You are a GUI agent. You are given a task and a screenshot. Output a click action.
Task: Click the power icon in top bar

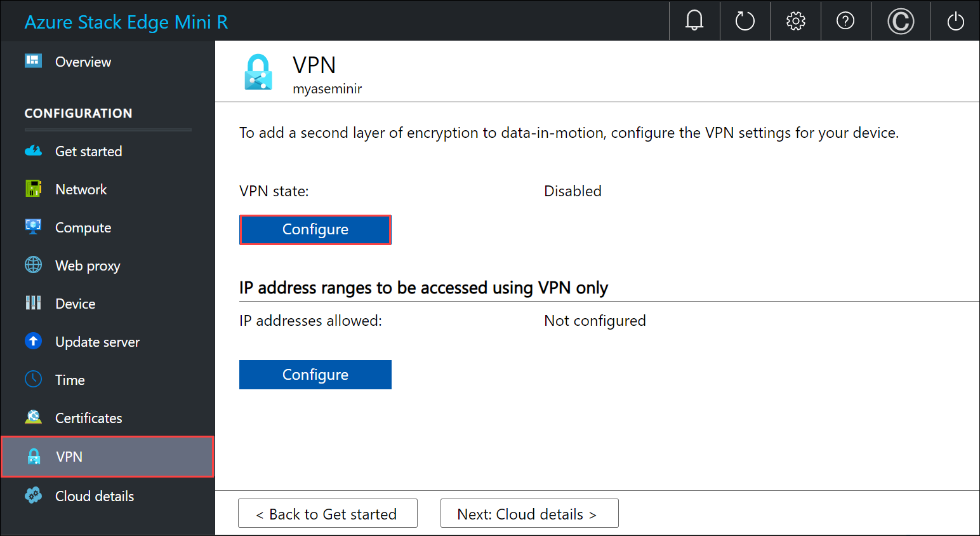point(955,20)
